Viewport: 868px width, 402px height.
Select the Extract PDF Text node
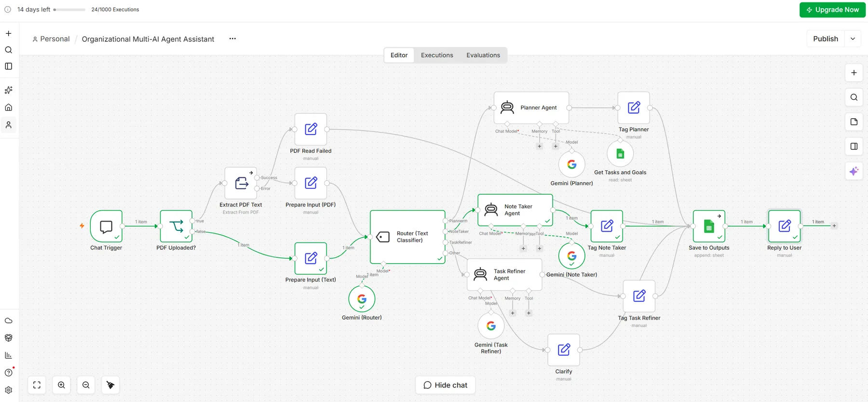(241, 183)
